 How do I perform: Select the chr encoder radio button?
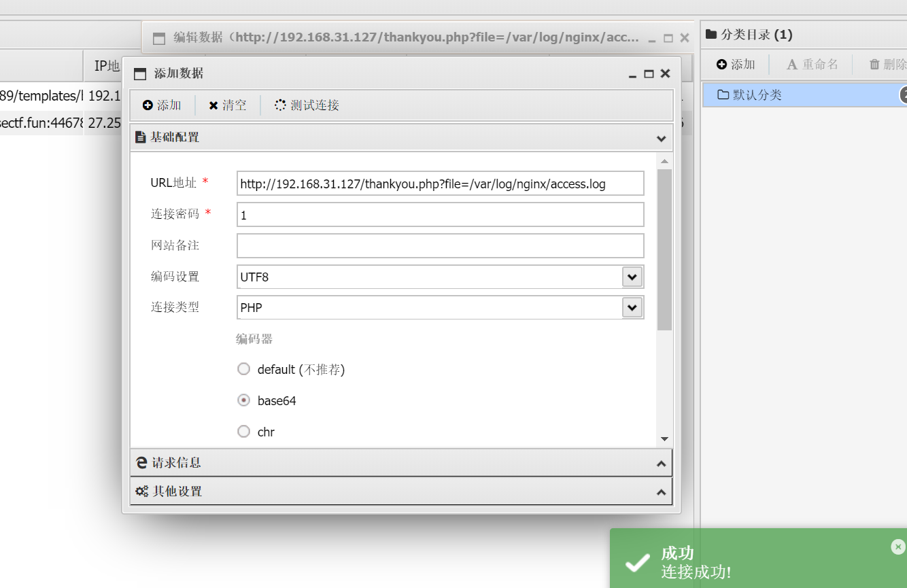click(x=243, y=432)
